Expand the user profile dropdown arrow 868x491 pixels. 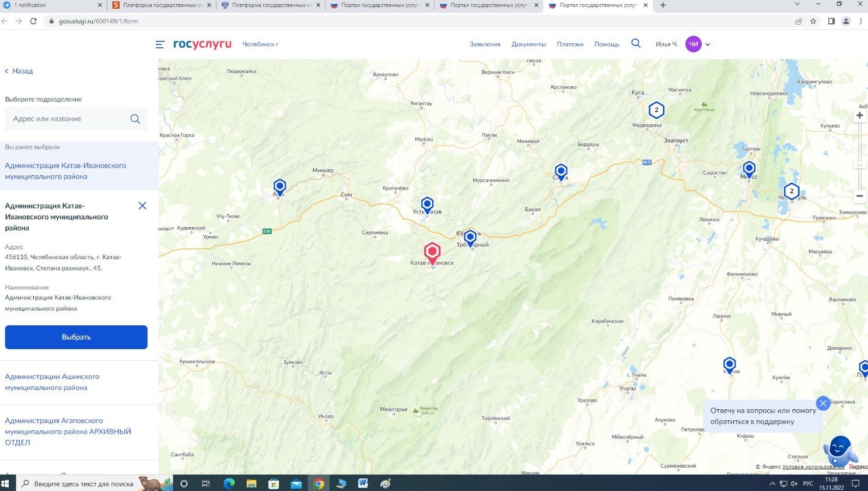[x=708, y=44]
